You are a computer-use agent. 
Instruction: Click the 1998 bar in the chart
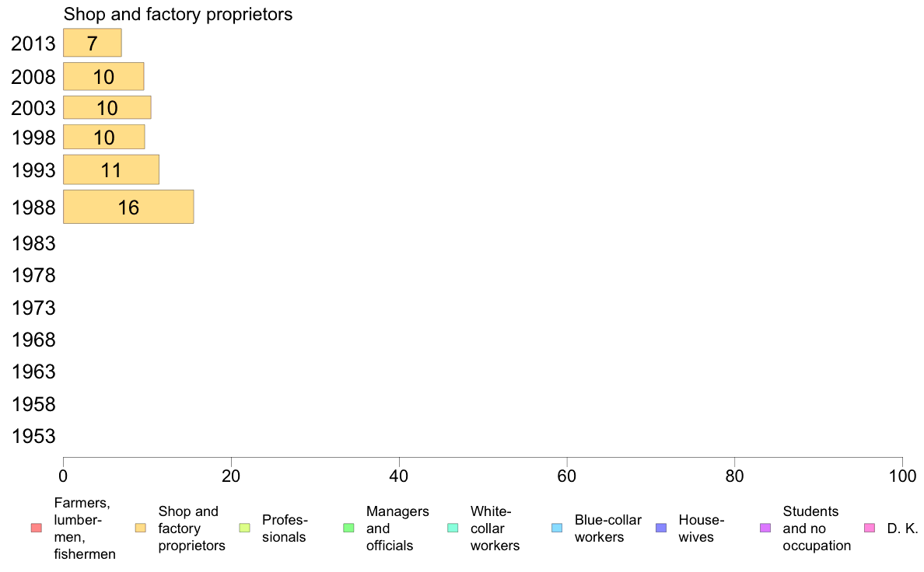point(103,137)
